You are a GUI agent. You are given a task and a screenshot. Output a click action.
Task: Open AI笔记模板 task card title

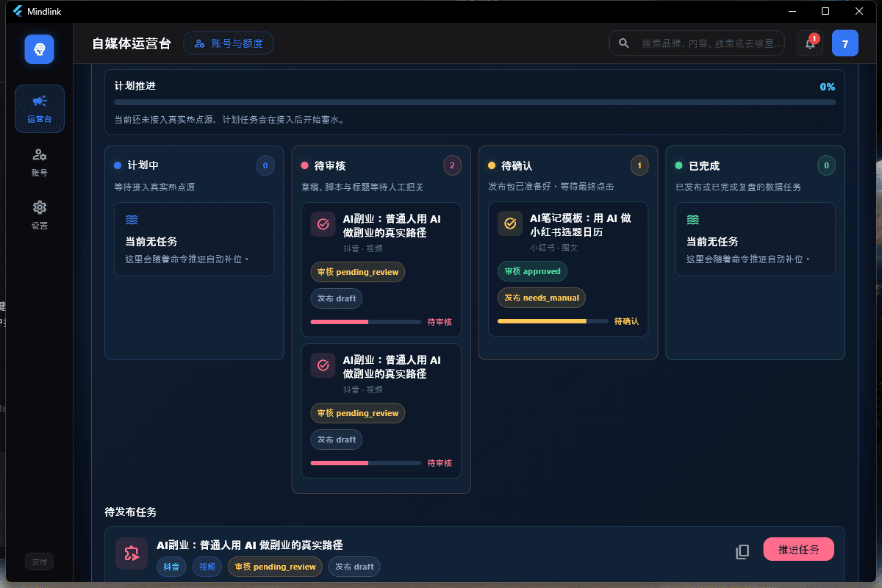coord(581,224)
